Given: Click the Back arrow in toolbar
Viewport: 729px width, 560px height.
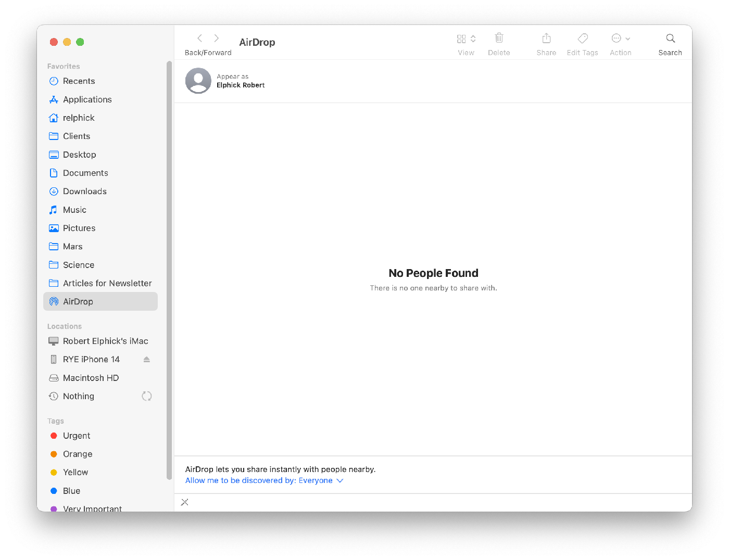Looking at the screenshot, I should pos(199,38).
